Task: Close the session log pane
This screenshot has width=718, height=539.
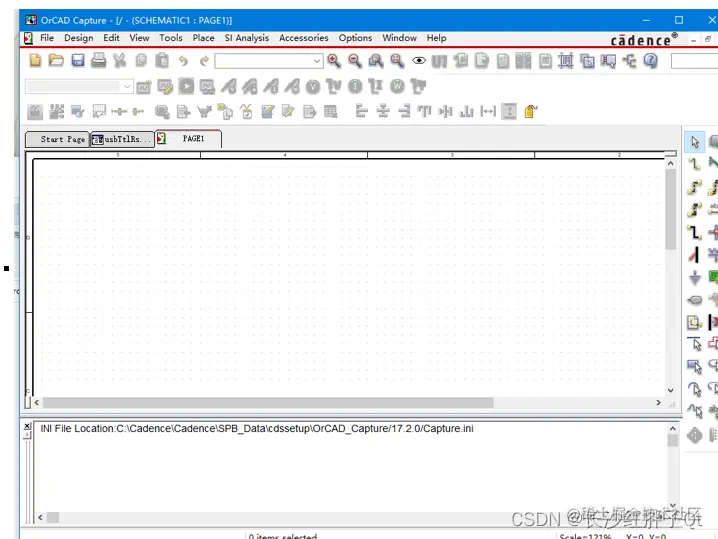Action: [x=27, y=426]
